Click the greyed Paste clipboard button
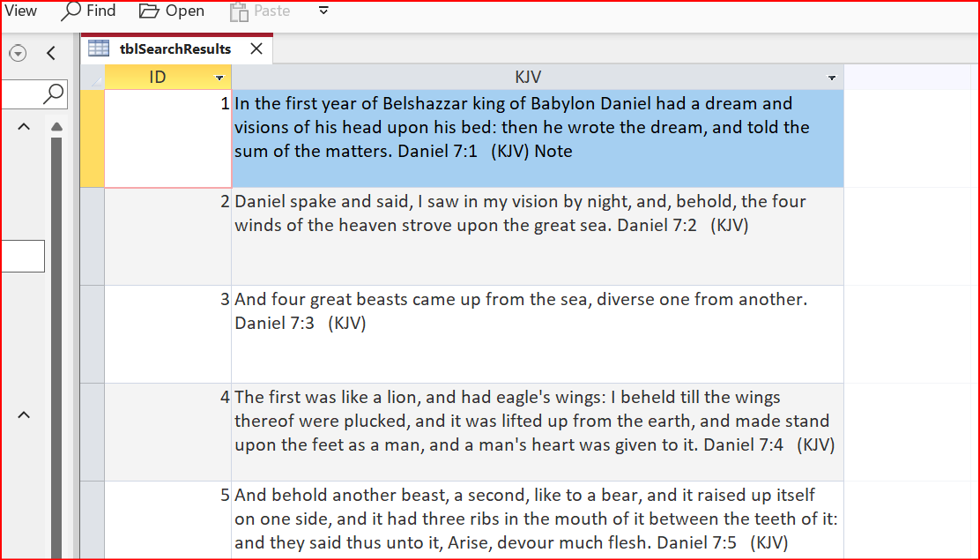The image size is (980, 560). [260, 11]
